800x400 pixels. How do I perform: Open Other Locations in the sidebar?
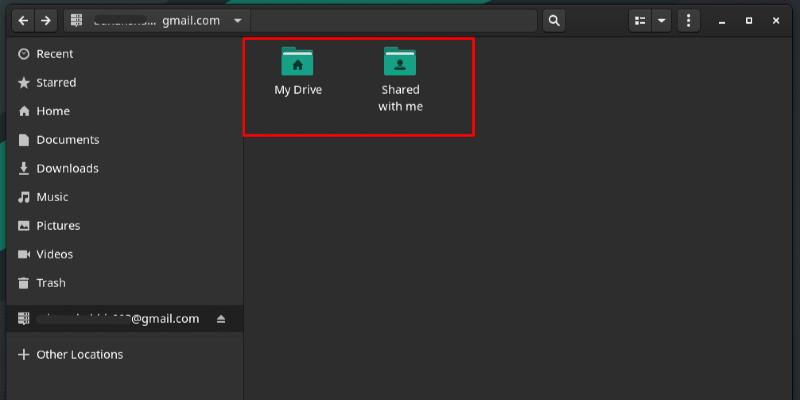pos(79,355)
